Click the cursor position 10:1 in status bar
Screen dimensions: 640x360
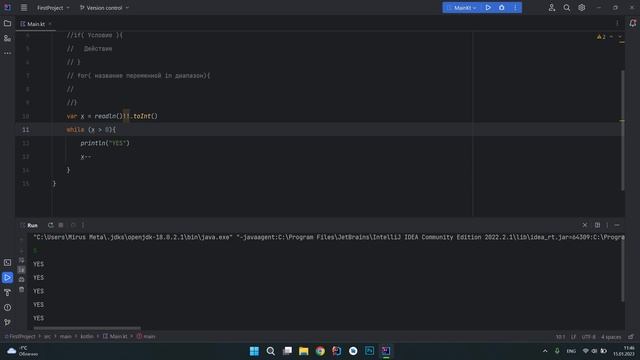tap(560, 337)
